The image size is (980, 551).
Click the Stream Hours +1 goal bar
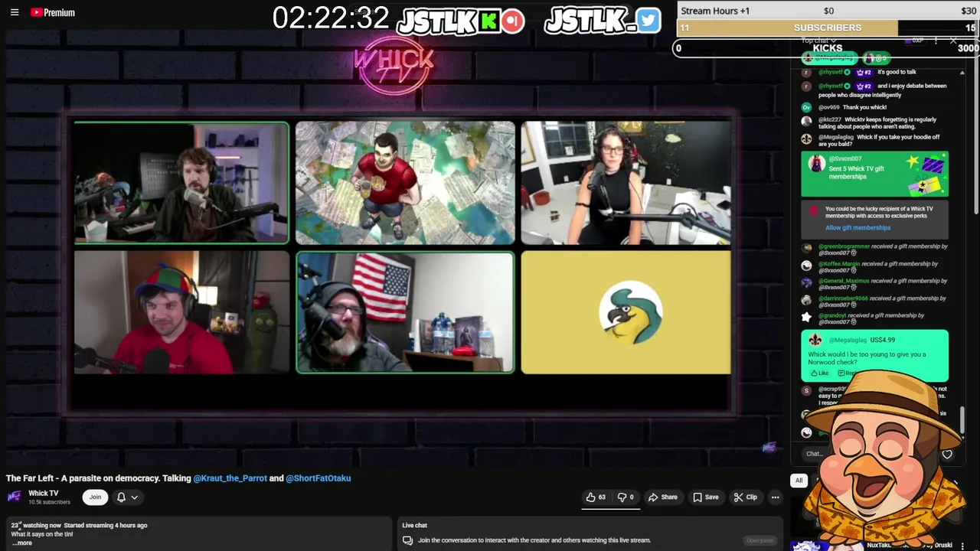[828, 11]
